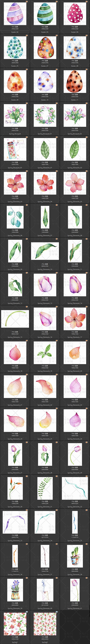This screenshot has height=644, width=90.
Task: Click the file name "Spring_Bouquet_02"
Action: (x=75, y=134)
